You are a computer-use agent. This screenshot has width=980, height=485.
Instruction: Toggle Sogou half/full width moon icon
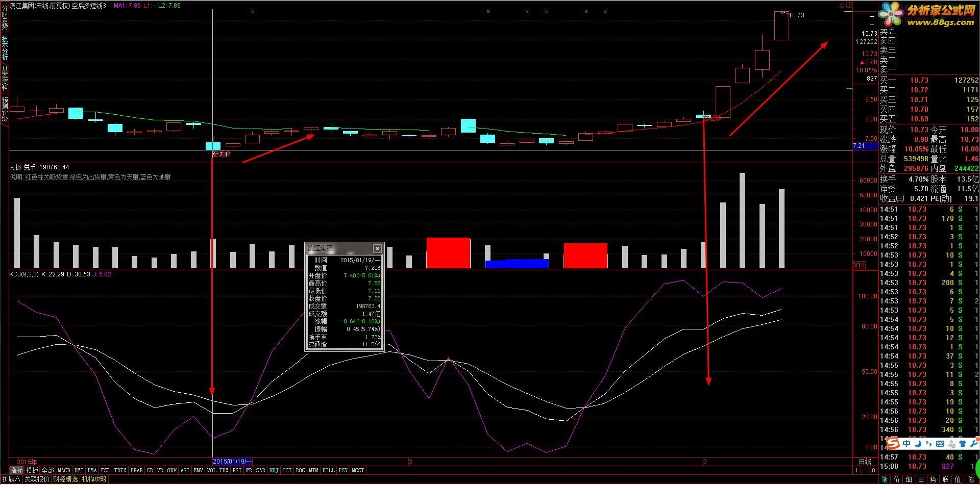point(918,443)
